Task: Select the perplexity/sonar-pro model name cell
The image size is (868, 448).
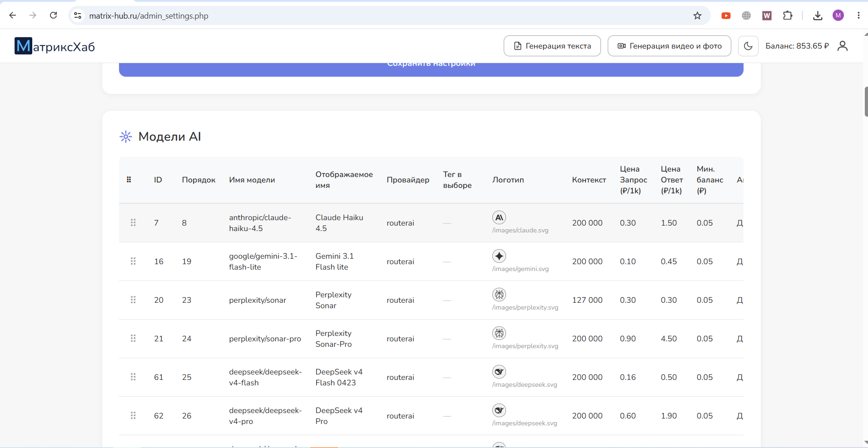Action: point(265,339)
